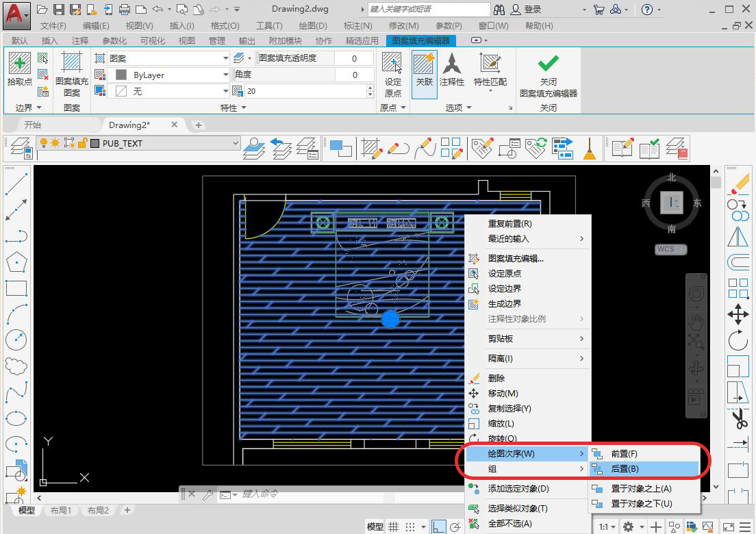Choose 后置(B) send to back
This screenshot has height=534, width=756.
coord(644,468)
